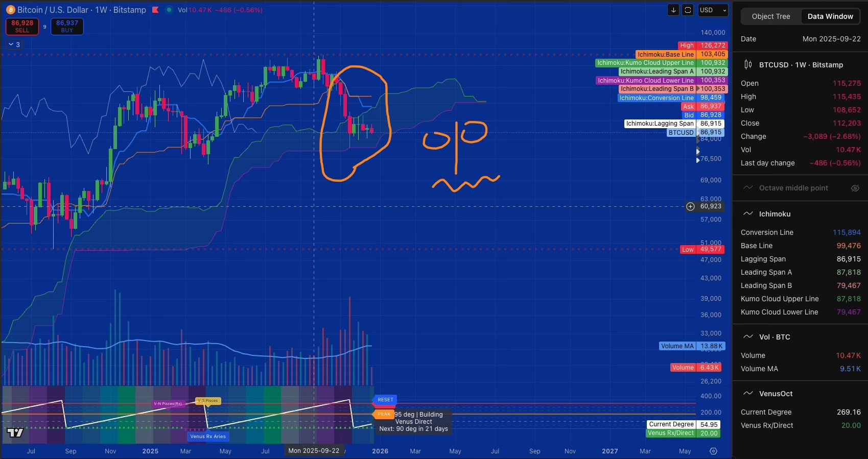Click the Ichimoku:Lagging Span scale label
868x459 pixels.
(674, 124)
